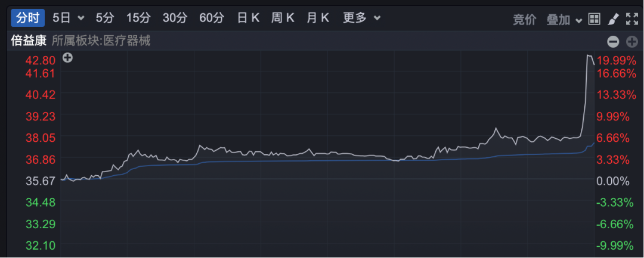This screenshot has height=258, width=644.
Task: Open the 月K monthly candlestick chart
Action: point(318,18)
